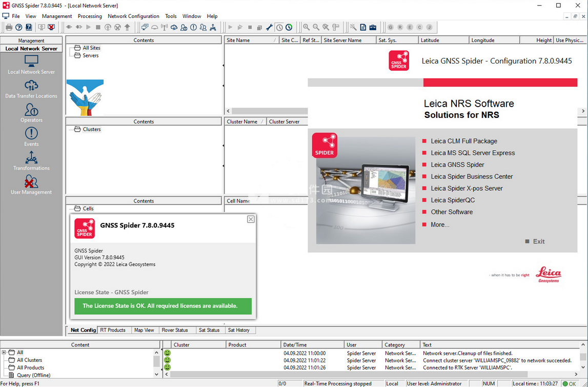Switch to the RT Products tab

pyautogui.click(x=113, y=330)
